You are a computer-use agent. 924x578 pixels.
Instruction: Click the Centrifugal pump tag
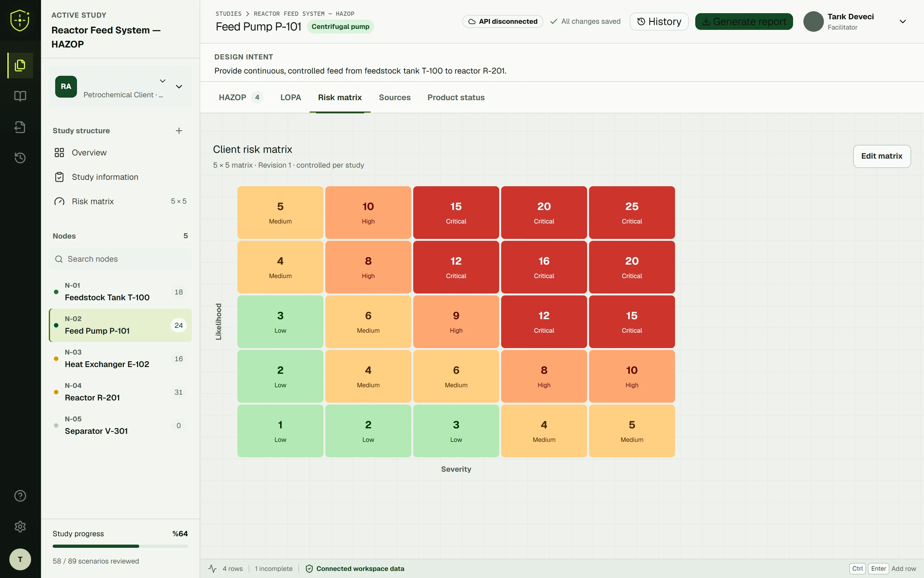click(340, 27)
